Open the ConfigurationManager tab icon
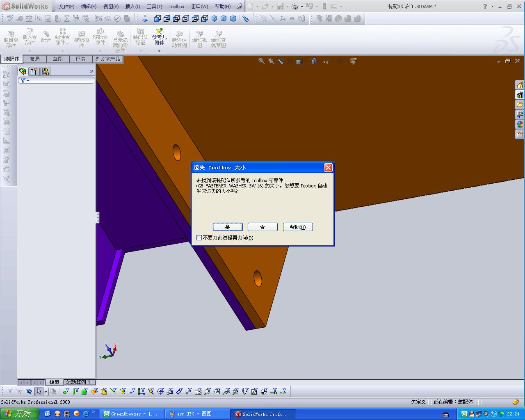Screen dimensions: 525x420 tap(46, 71)
